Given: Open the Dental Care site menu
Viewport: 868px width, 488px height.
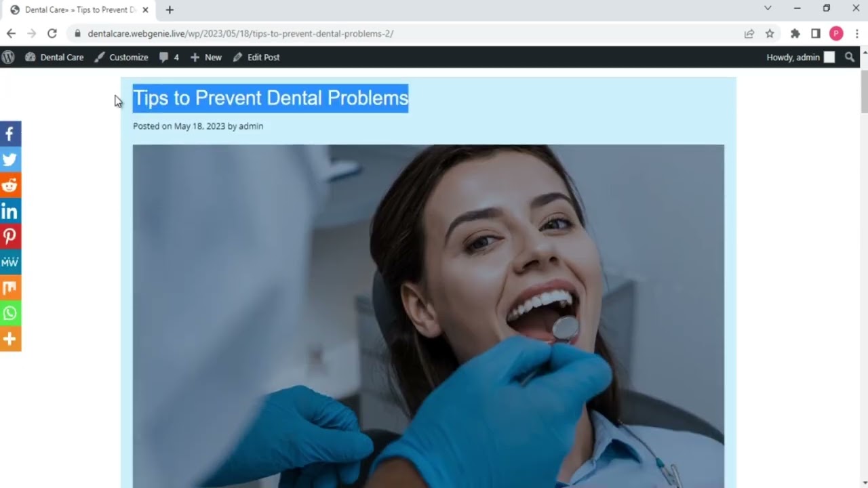Looking at the screenshot, I should click(x=54, y=58).
